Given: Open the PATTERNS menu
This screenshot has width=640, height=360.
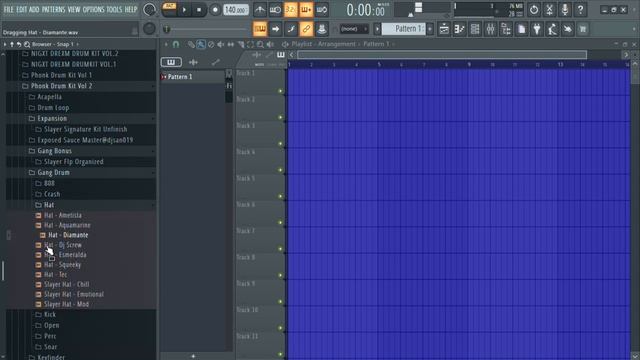Looking at the screenshot, I should tap(53, 9).
